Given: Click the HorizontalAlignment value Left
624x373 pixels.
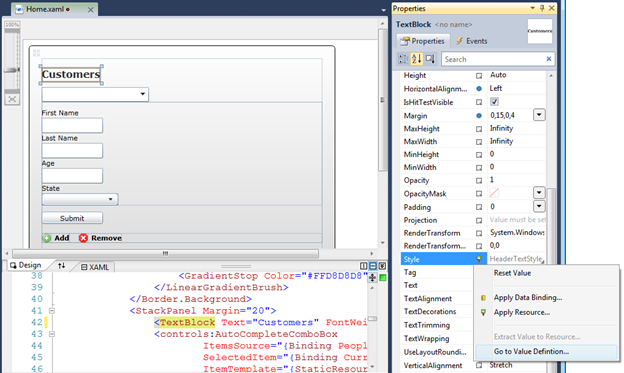Looking at the screenshot, I should [x=496, y=88].
